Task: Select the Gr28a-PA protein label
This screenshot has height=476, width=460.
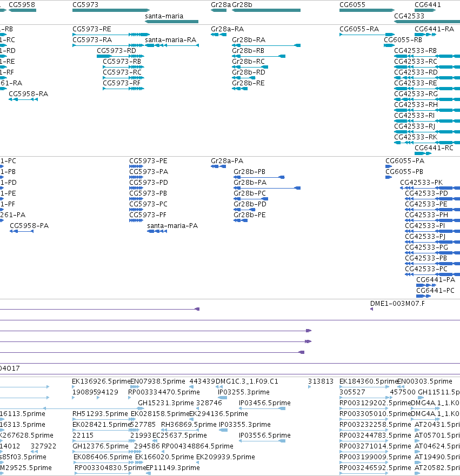Action: point(227,161)
